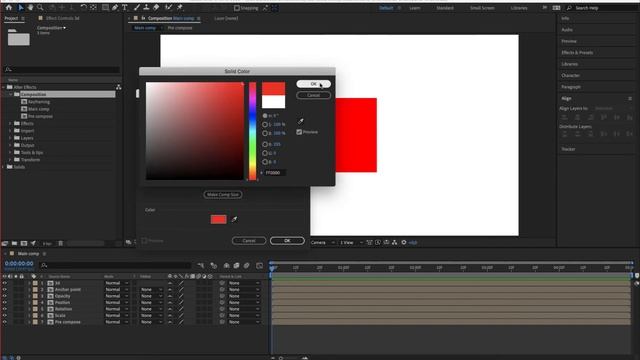Enable Frame Blending button in timeline

236,266
